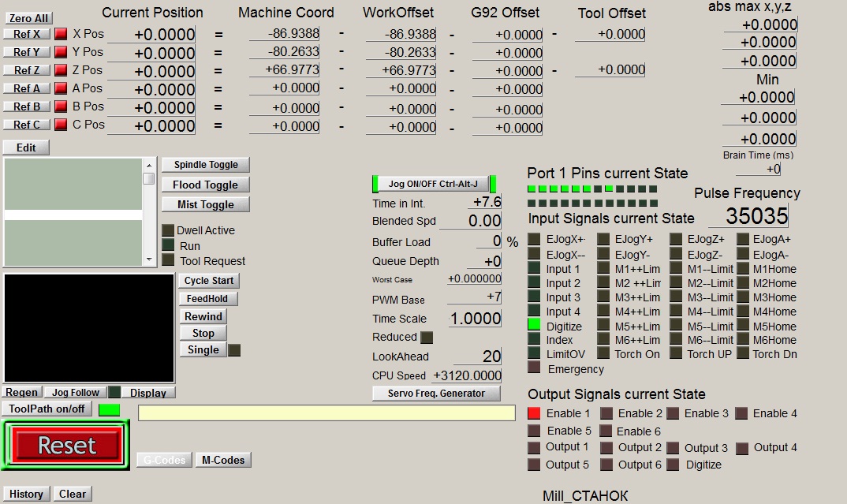
Task: Click the big red Reset button
Action: tap(67, 445)
